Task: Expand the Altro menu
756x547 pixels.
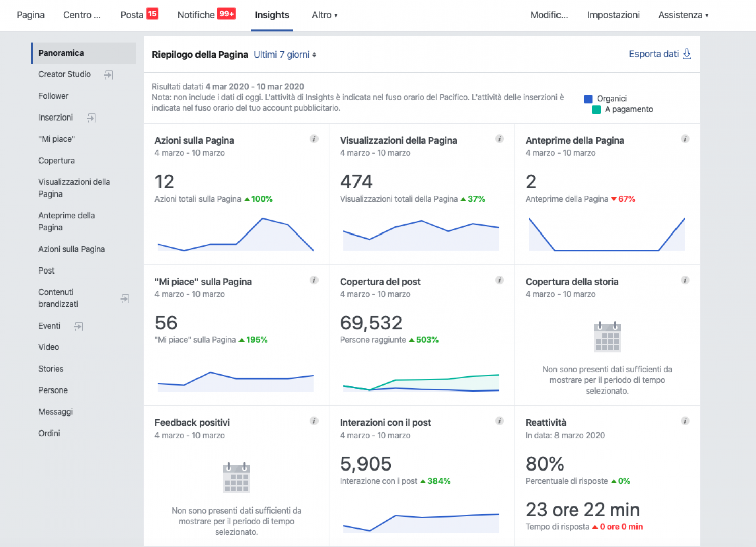Action: click(x=325, y=15)
